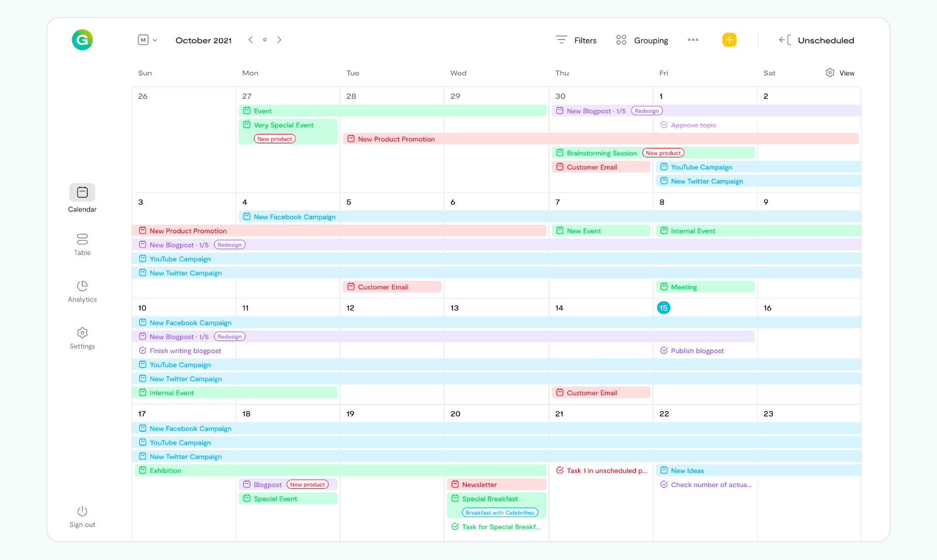Click the Grouping icon in toolbar
Viewport: 937px width, 560px height.
(x=621, y=40)
